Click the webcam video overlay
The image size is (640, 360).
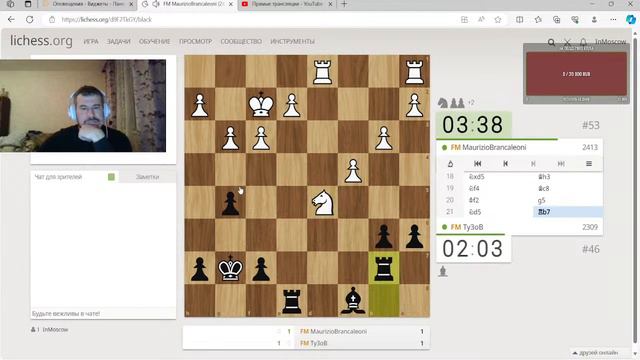tap(83, 106)
